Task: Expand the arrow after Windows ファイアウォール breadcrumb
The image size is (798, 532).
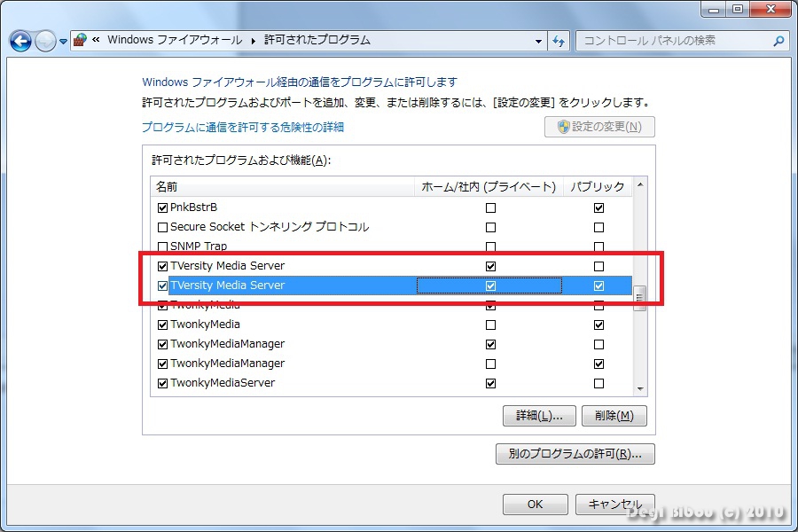Action: point(254,40)
